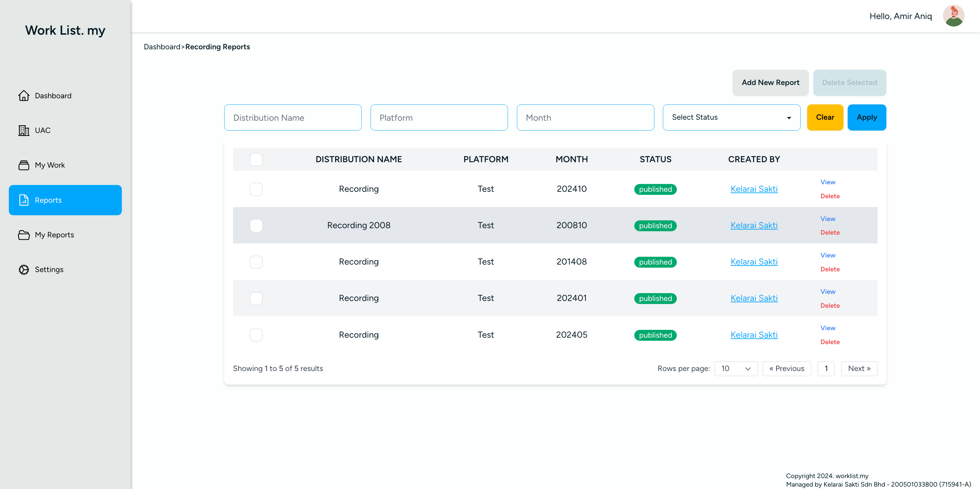Open Settings in the sidebar menu
Viewport: 980px width, 489px height.
65,270
